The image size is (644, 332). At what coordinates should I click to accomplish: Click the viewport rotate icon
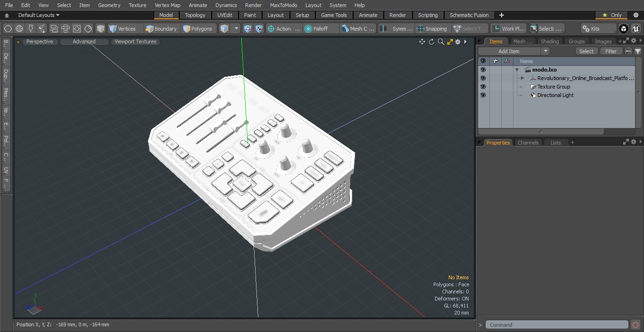tap(431, 42)
